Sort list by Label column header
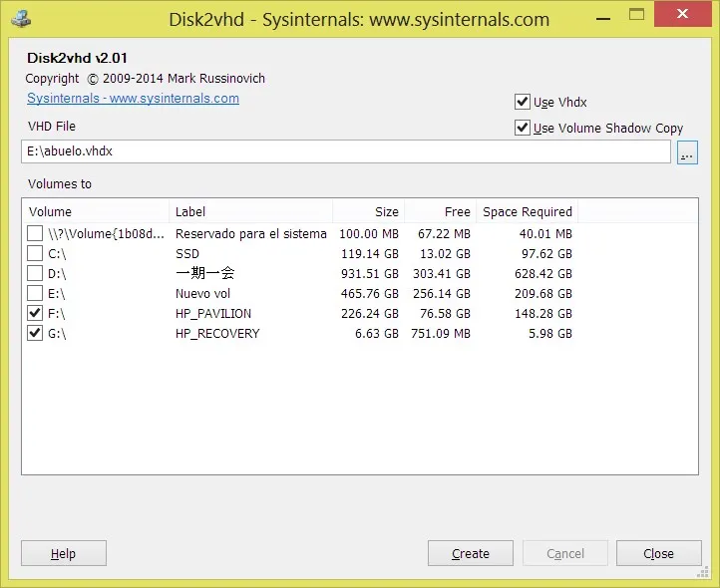 249,211
